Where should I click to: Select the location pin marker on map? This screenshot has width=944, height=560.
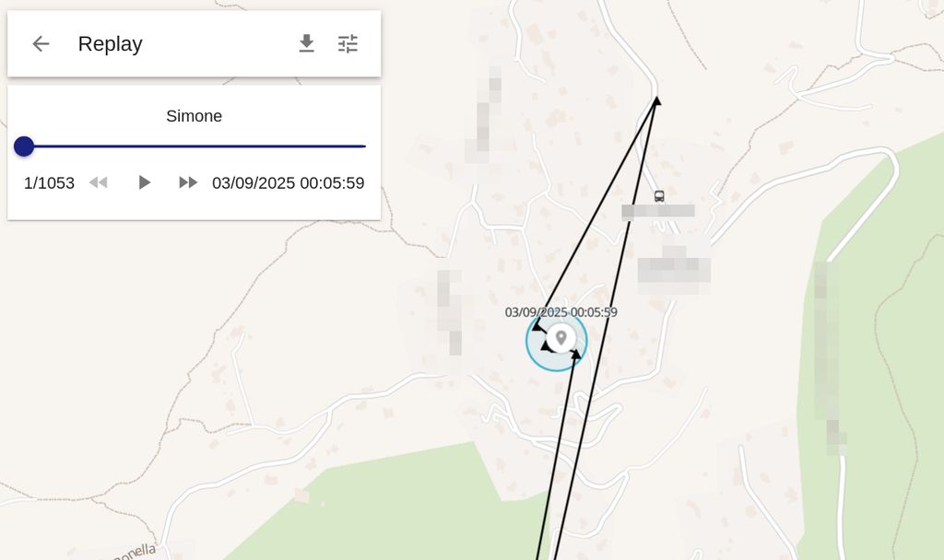560,338
